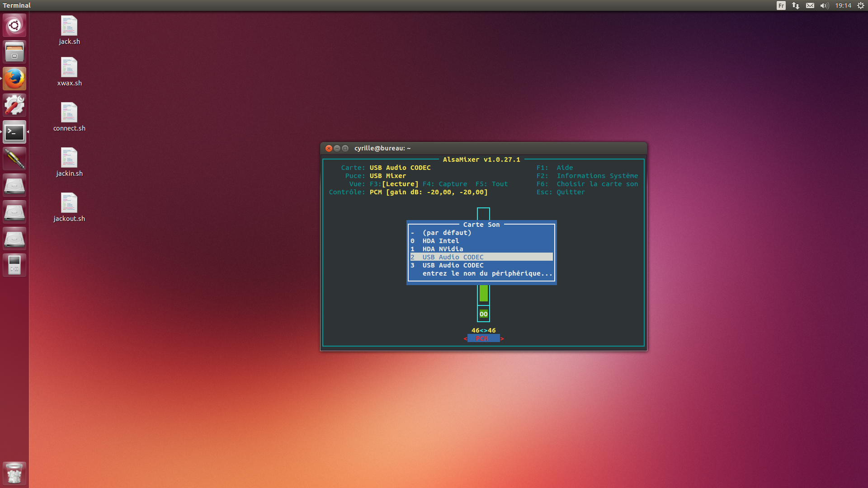Choose HDA NVidia in Carte Son list
This screenshot has width=868, height=488.
443,249
